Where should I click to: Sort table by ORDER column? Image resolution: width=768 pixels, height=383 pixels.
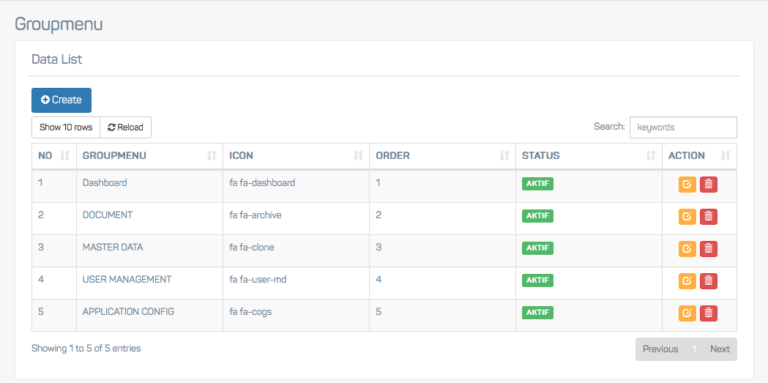(x=442, y=156)
